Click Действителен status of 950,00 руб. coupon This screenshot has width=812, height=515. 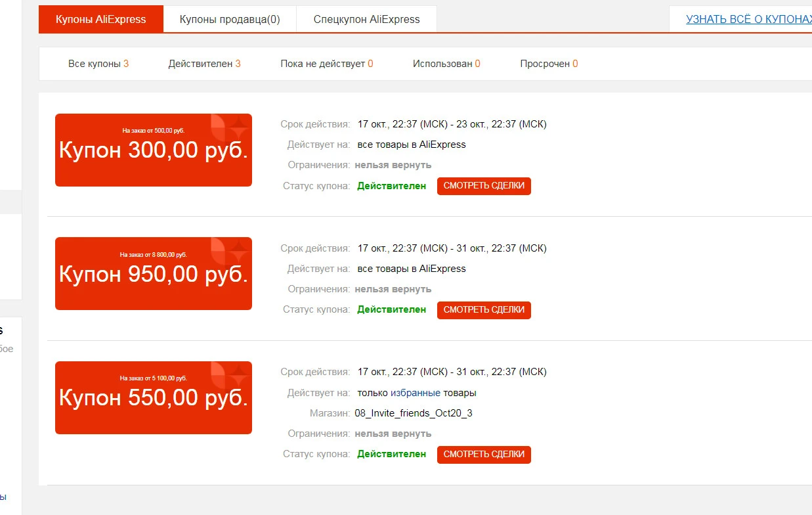391,309
